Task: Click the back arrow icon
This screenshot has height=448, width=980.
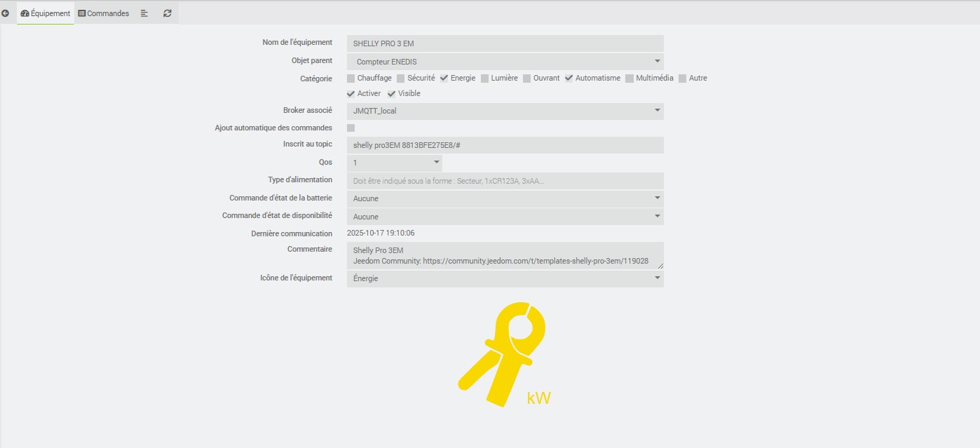Action: click(6, 13)
